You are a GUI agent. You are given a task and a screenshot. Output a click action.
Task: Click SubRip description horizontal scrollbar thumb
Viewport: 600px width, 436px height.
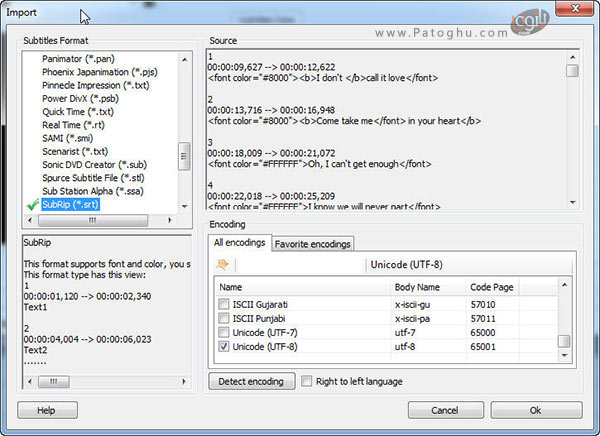tap(54, 381)
